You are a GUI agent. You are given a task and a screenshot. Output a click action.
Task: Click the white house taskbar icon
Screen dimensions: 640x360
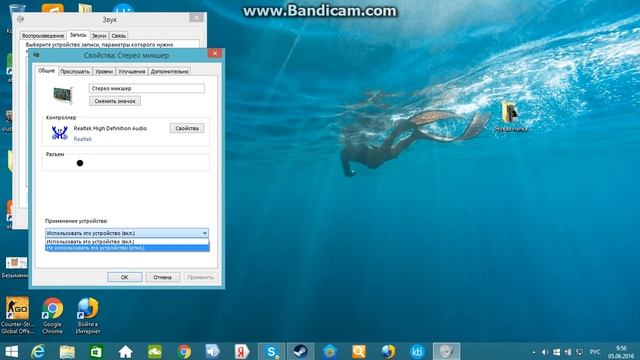point(125,352)
